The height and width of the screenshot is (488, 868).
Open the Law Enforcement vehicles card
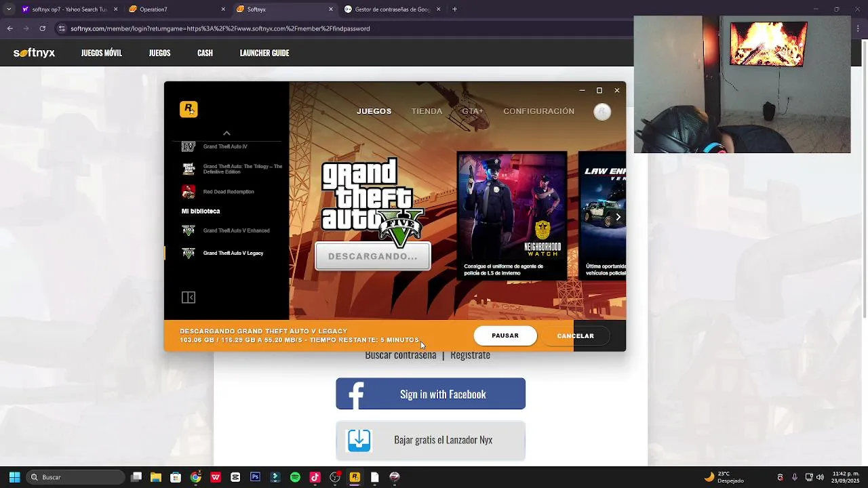602,216
